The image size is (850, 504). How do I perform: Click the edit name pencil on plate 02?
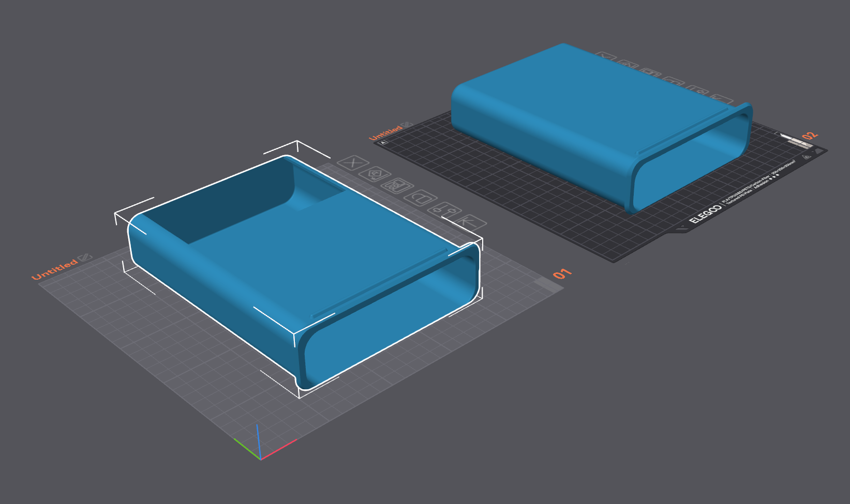click(x=407, y=125)
